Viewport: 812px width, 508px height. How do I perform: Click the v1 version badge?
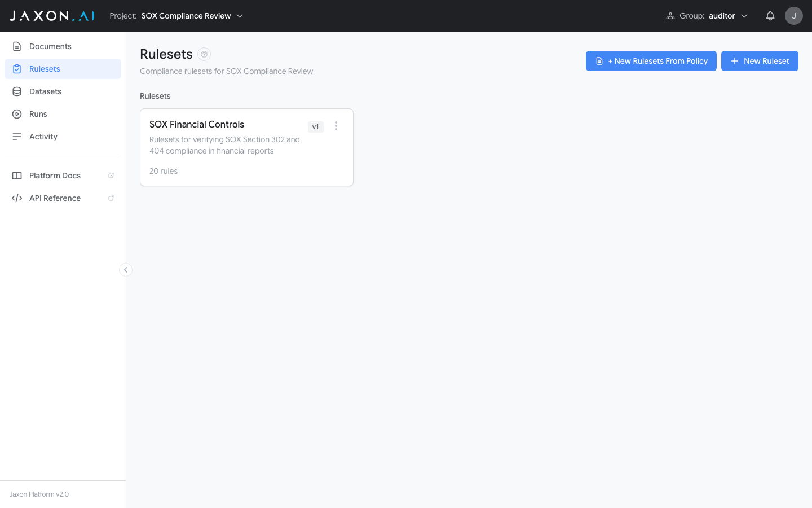click(x=315, y=126)
